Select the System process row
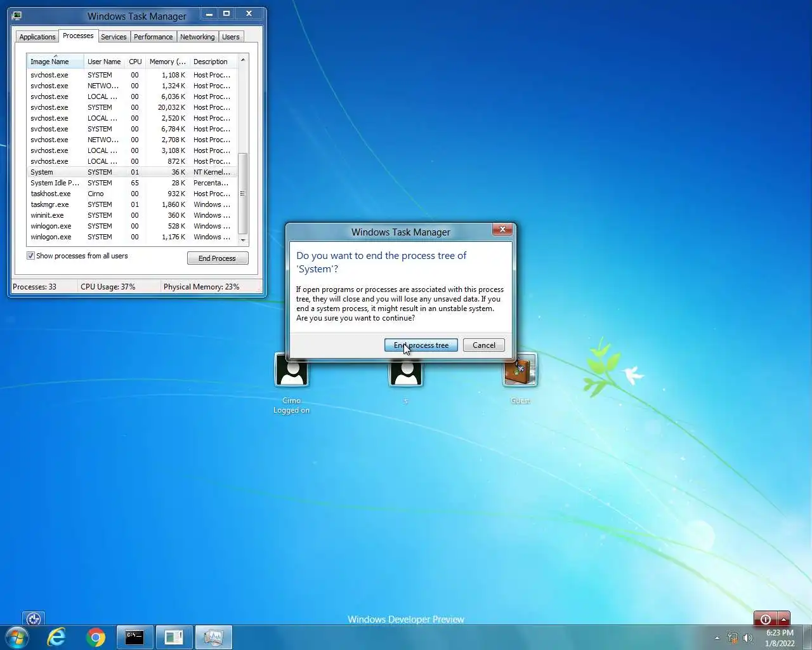This screenshot has height=650, width=812. point(132,172)
